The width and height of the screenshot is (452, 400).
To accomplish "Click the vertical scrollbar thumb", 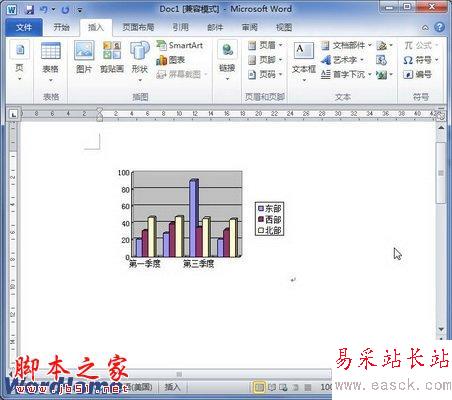I will (x=441, y=173).
